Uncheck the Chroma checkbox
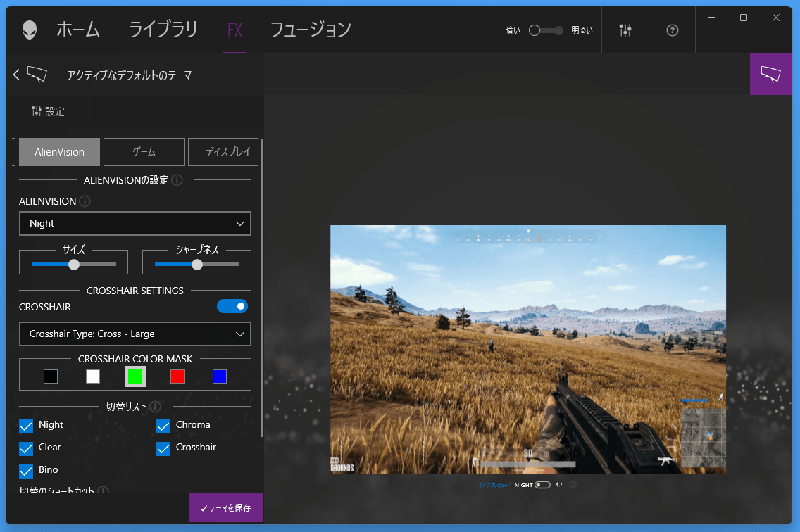This screenshot has height=532, width=800. [163, 426]
